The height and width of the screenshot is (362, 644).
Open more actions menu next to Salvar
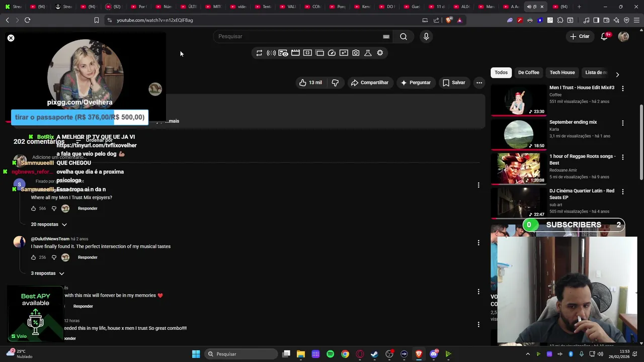(479, 82)
